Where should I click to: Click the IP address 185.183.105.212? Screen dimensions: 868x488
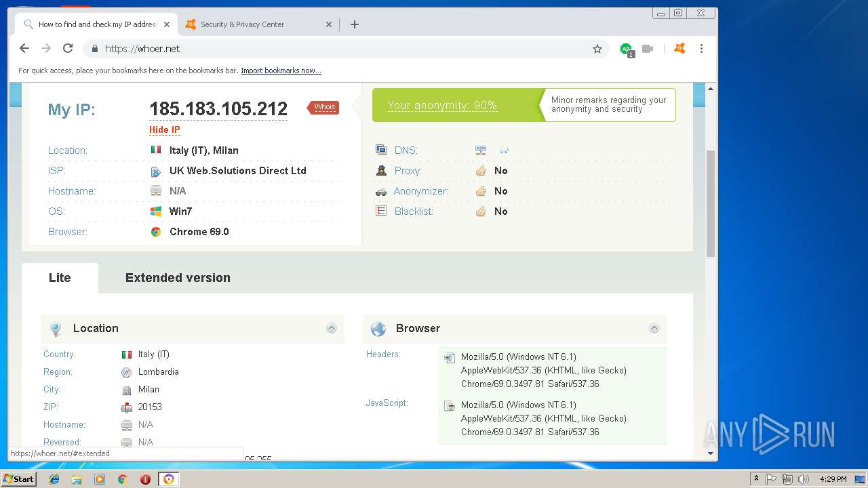click(218, 108)
